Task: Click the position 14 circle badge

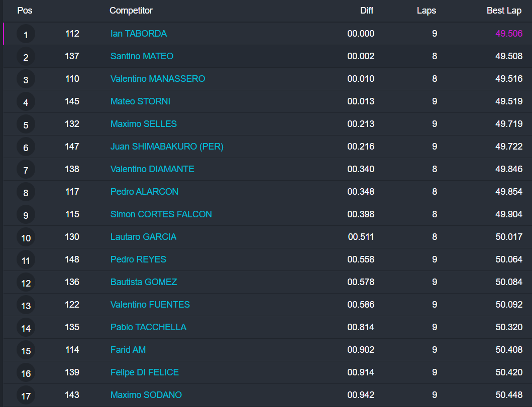Action: [x=26, y=328]
